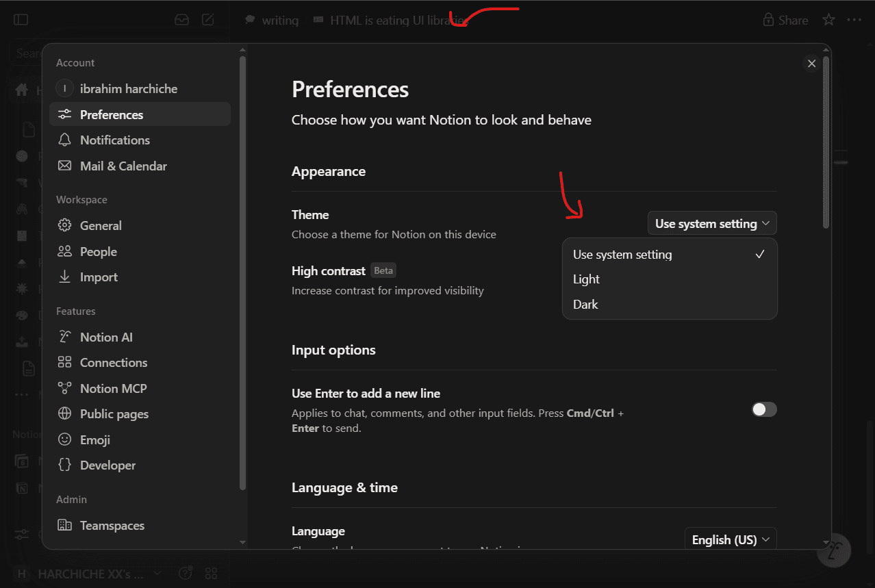Click the sidebar scrollbar down arrow
This screenshot has height=588, width=875.
pyautogui.click(x=242, y=542)
